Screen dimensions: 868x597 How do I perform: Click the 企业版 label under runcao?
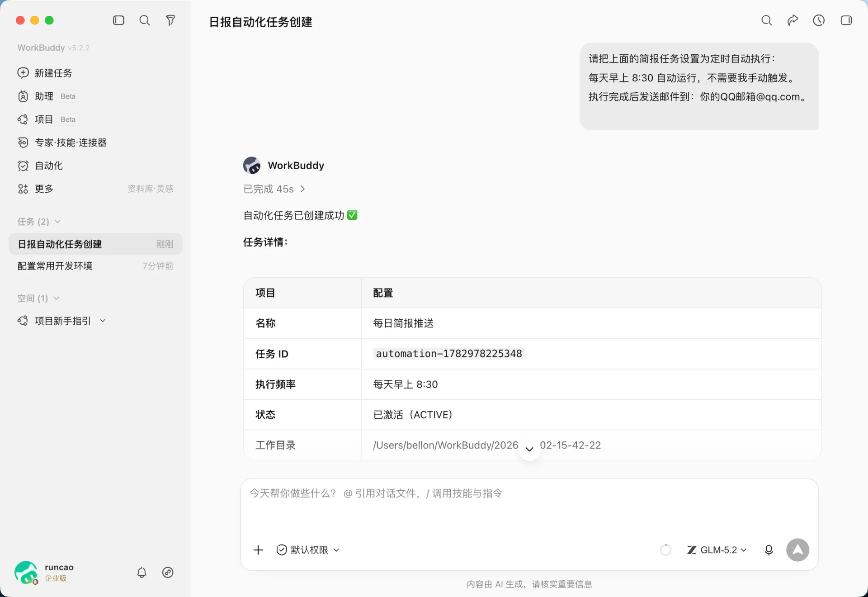[56, 578]
